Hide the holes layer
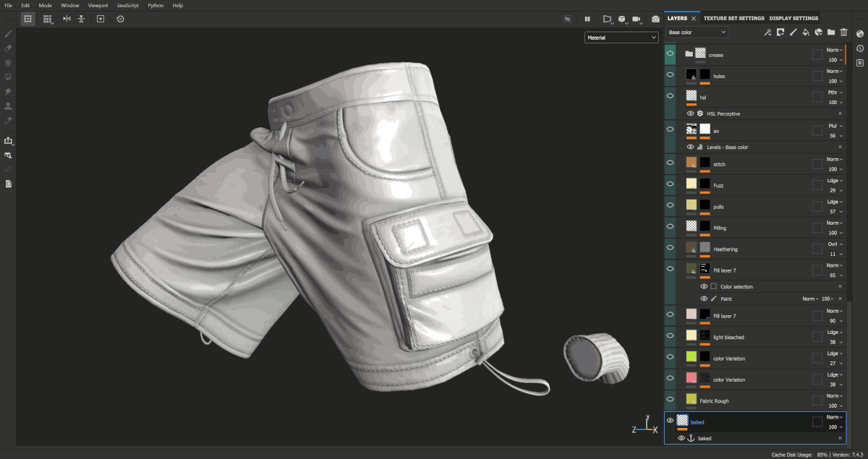Screen dimensions: 868x459 (670, 75)
